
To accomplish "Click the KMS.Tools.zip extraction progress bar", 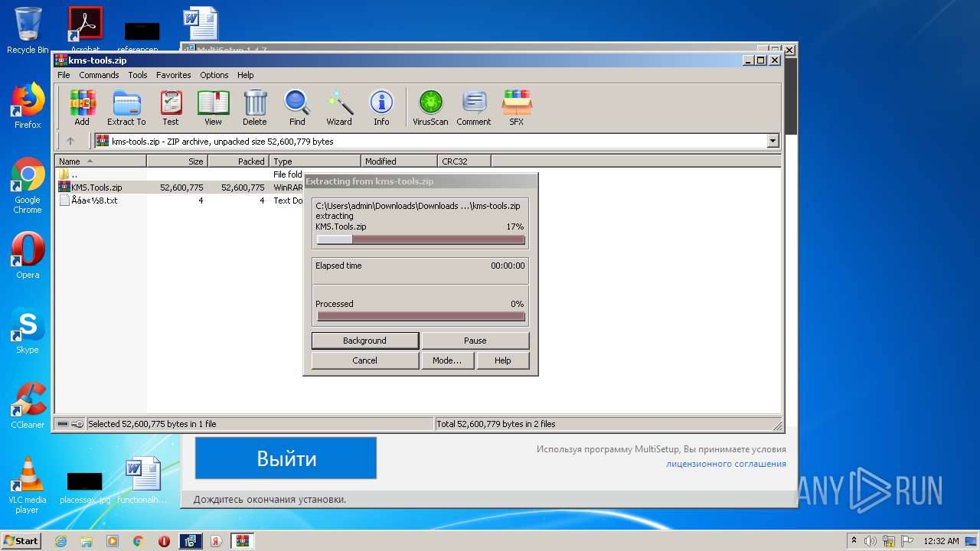I will click(420, 240).
